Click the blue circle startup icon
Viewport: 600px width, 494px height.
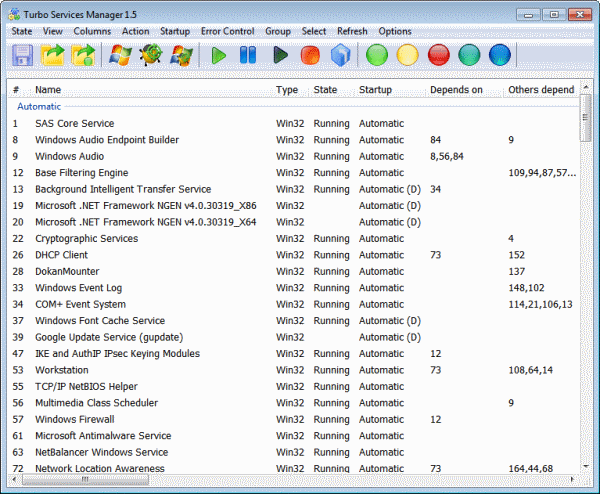tap(500, 55)
